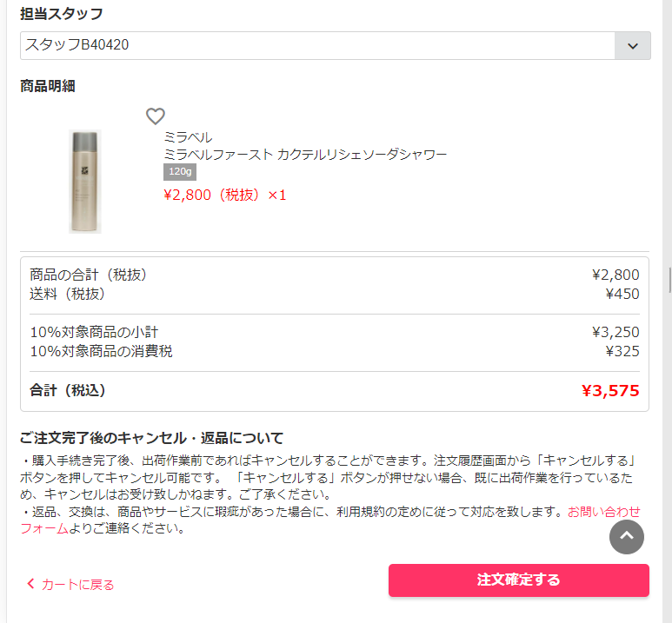Click the 送料(税抜)shipping fee row
Viewport: 672px width, 623px height.
click(x=335, y=294)
